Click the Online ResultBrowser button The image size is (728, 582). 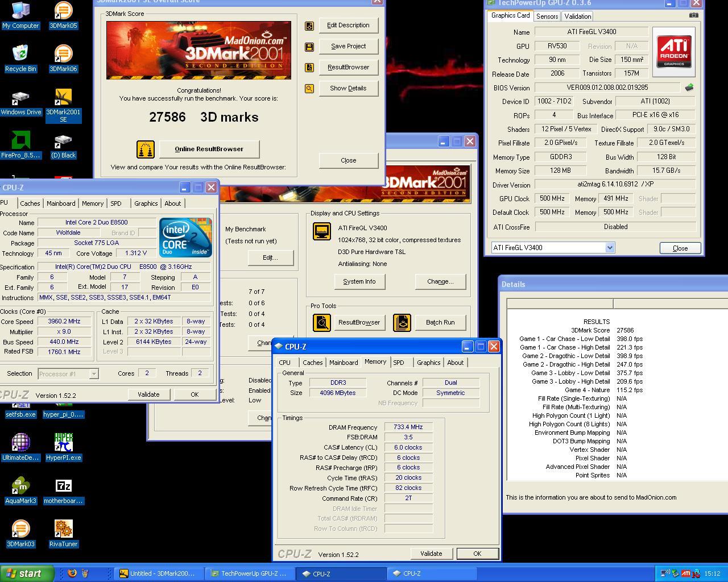(x=209, y=149)
